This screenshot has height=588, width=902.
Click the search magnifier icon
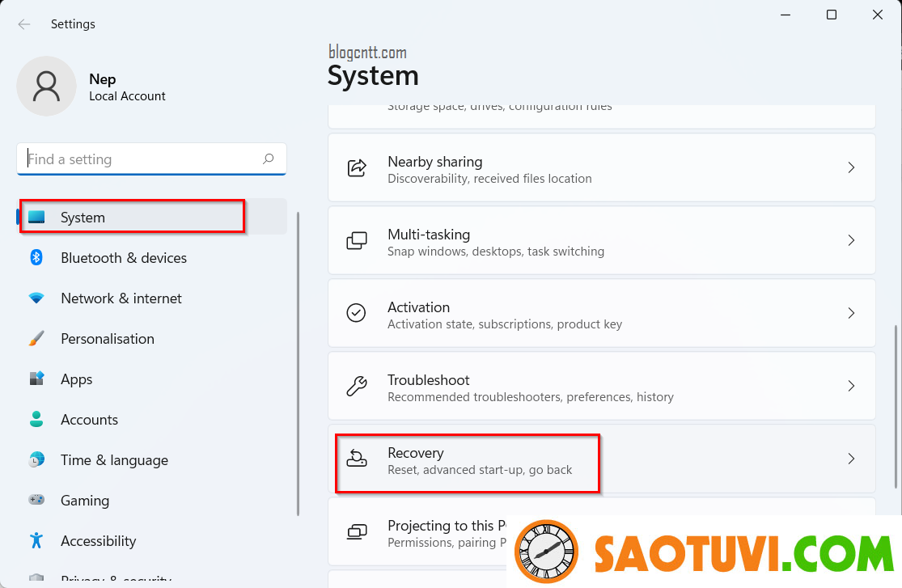tap(269, 159)
